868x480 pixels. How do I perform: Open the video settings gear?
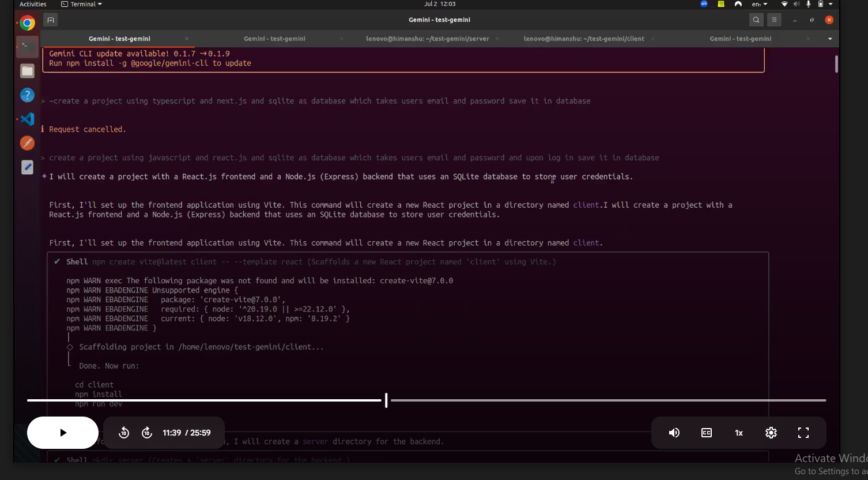[x=771, y=433]
